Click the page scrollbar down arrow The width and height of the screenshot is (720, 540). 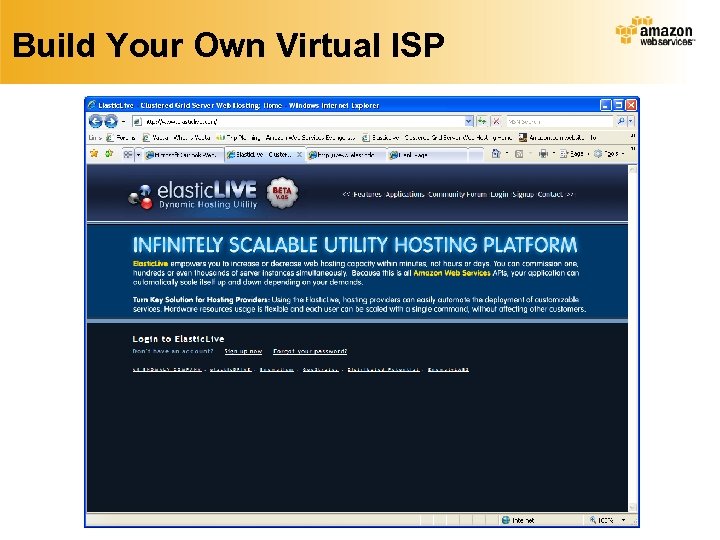point(633,507)
